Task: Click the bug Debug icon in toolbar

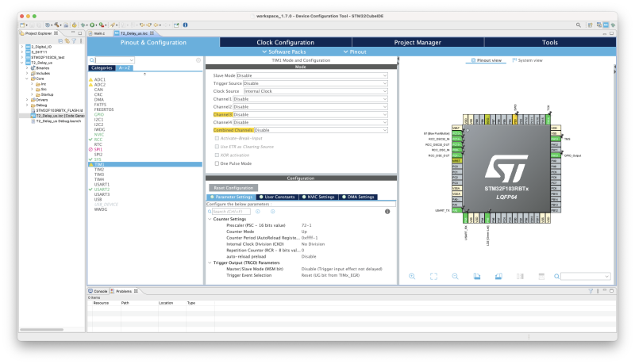Action: tap(83, 25)
